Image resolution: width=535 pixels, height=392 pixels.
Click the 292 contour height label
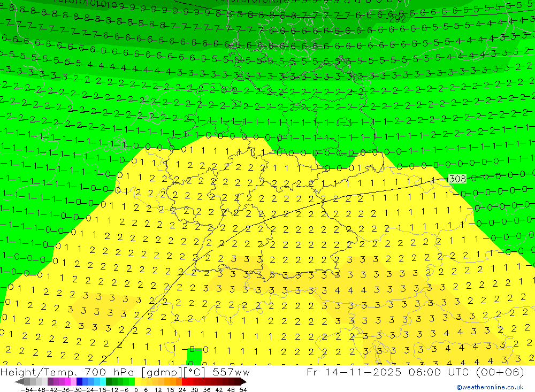click(398, 19)
